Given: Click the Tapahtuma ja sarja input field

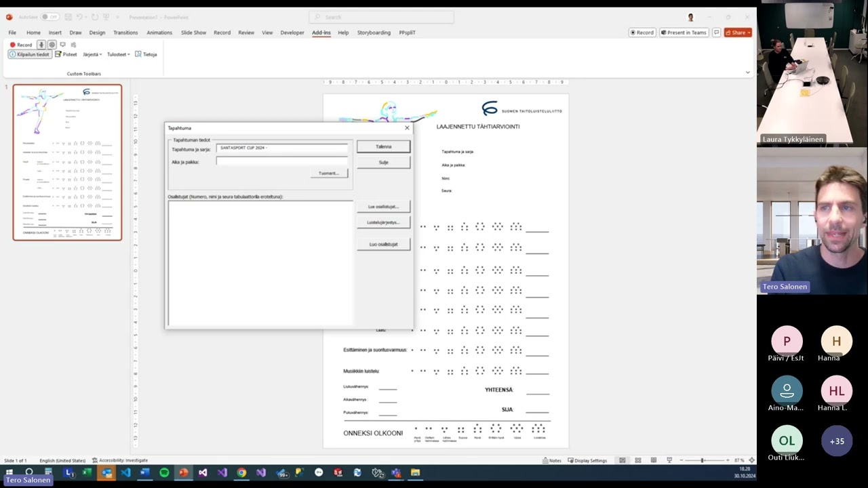Looking at the screenshot, I should (282, 148).
